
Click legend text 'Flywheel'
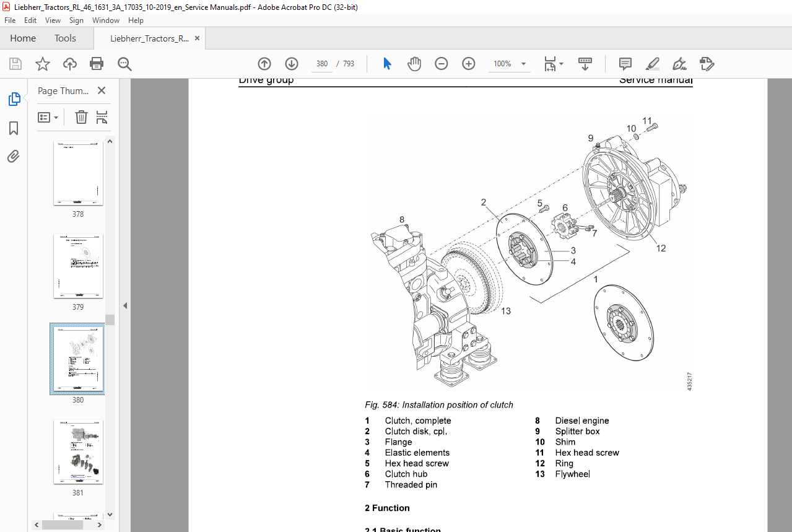point(573,474)
